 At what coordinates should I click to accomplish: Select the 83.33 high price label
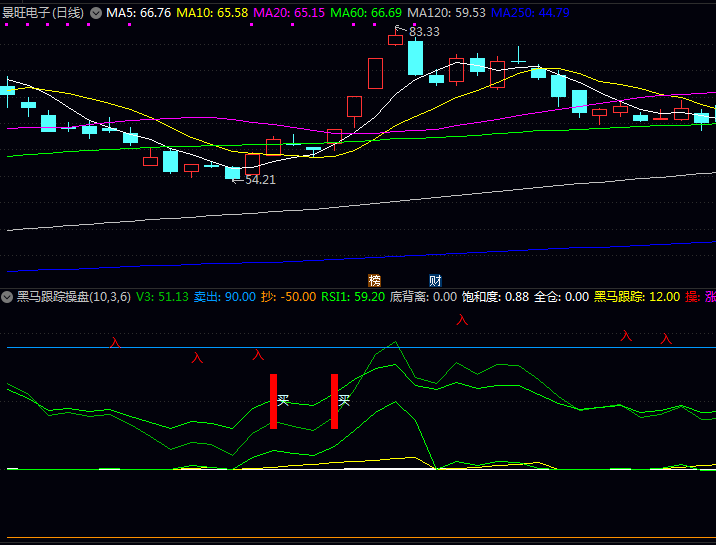pos(423,32)
